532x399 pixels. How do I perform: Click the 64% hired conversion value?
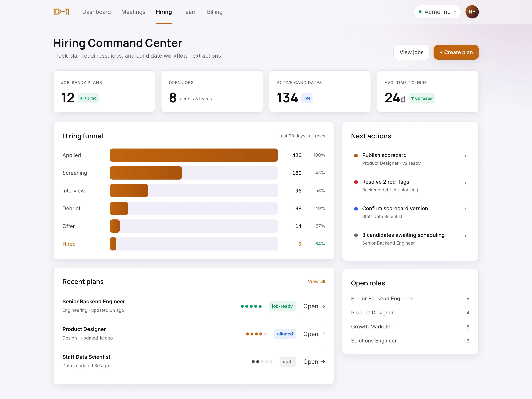pos(320,244)
